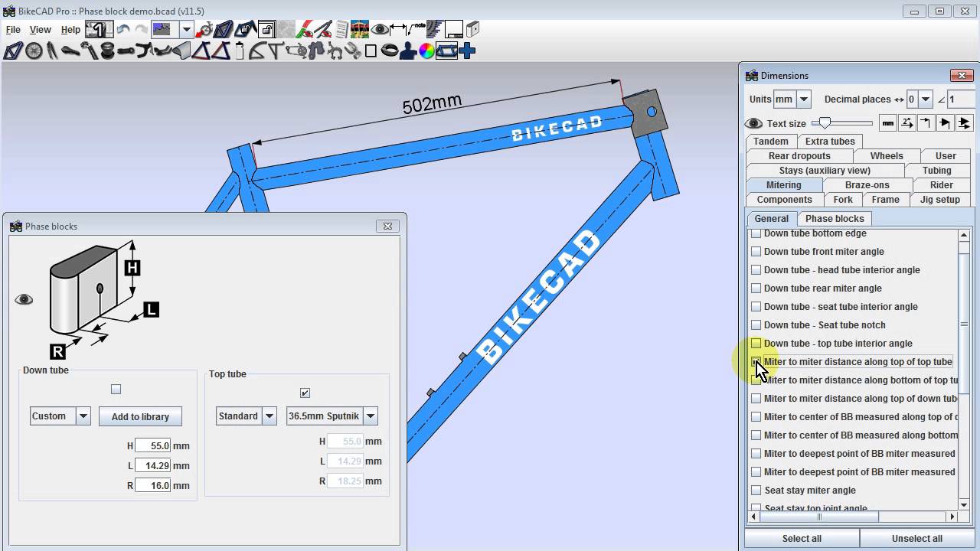
Task: Open the 36.5mm Sputnik dropdown
Action: coord(371,416)
